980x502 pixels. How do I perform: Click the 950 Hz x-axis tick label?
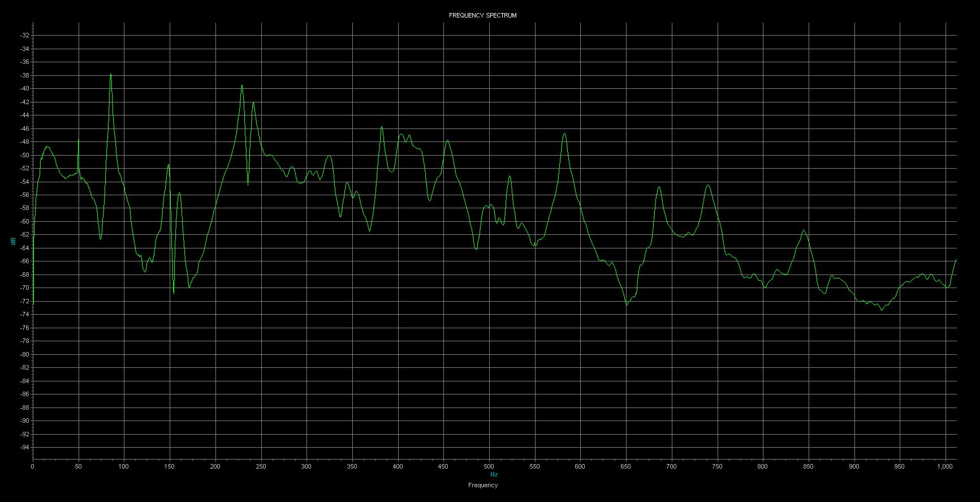(900, 467)
